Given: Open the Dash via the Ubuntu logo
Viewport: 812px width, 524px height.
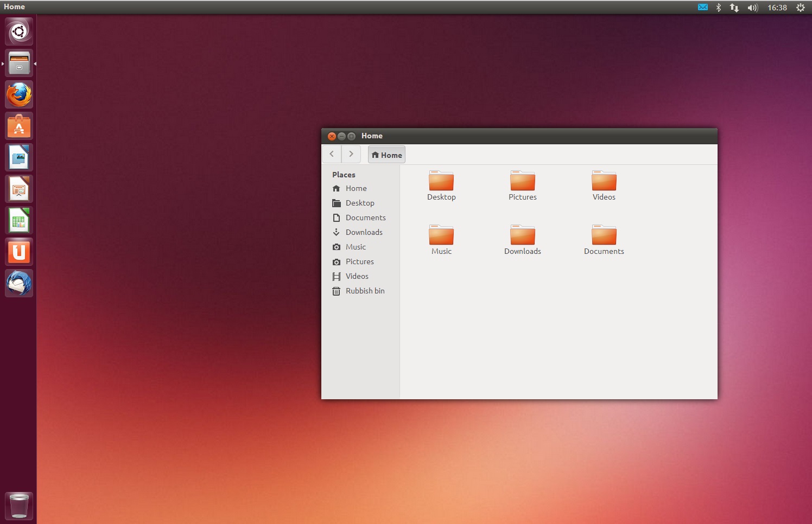Looking at the screenshot, I should 18,31.
